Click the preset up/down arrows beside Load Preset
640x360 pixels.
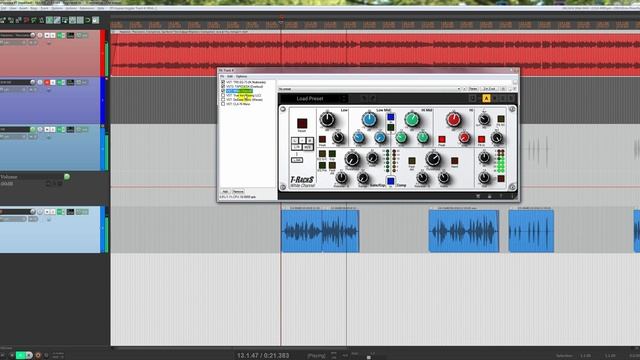344,98
